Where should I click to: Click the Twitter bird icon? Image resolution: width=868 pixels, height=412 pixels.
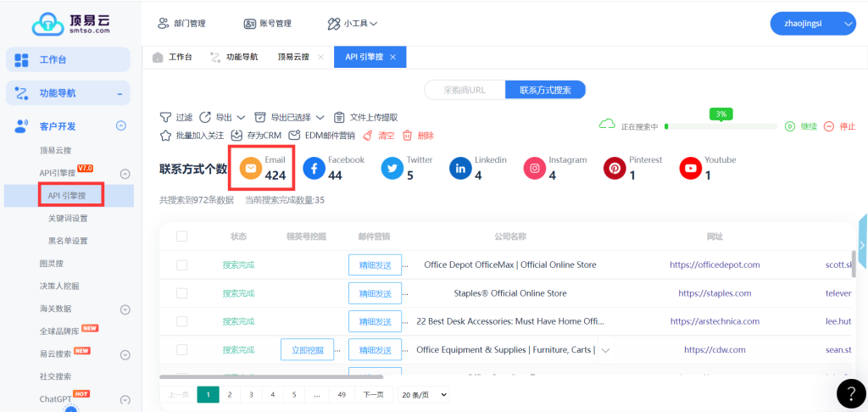pos(392,169)
